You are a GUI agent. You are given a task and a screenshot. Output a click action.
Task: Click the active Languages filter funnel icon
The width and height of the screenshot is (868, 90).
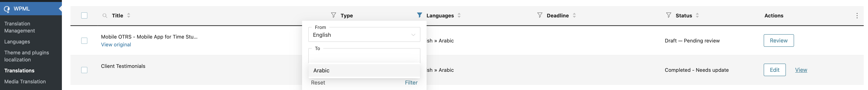[419, 15]
